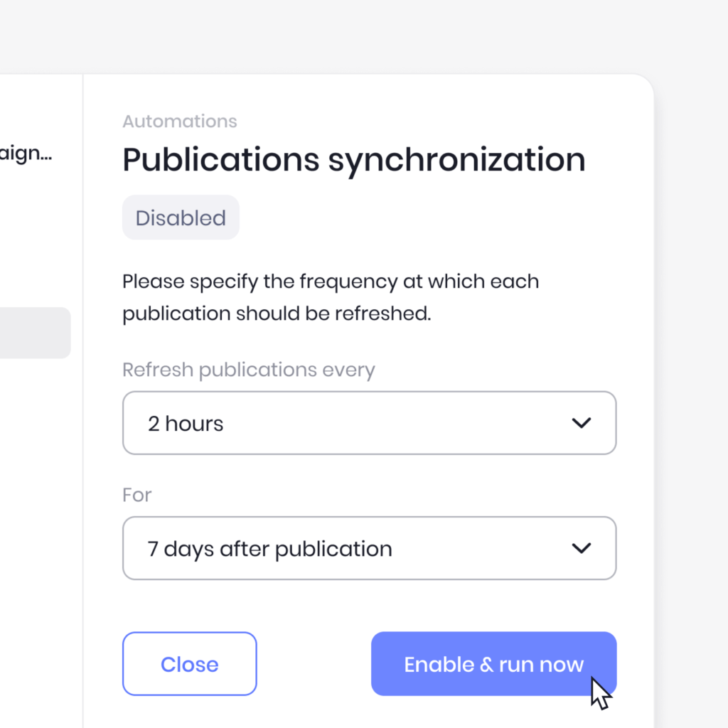Click the "Please specify the frequency" description line
This screenshot has height=728, width=728.
(331, 282)
